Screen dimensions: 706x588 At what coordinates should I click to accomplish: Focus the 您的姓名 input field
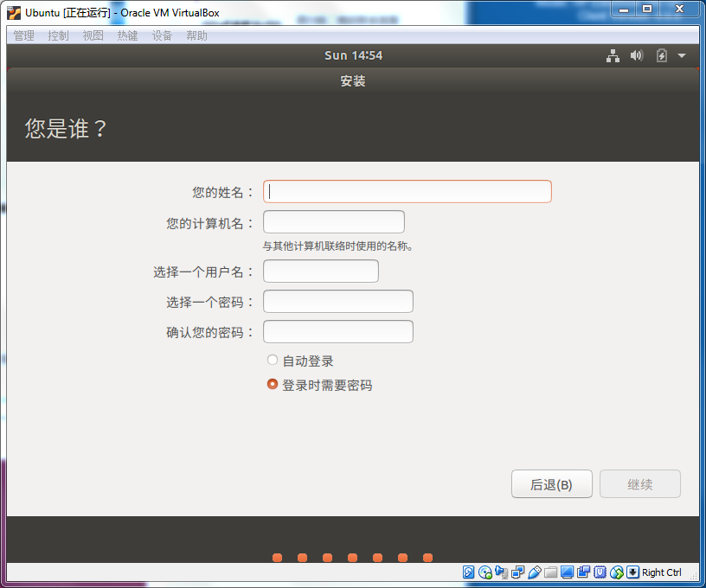[x=407, y=192]
